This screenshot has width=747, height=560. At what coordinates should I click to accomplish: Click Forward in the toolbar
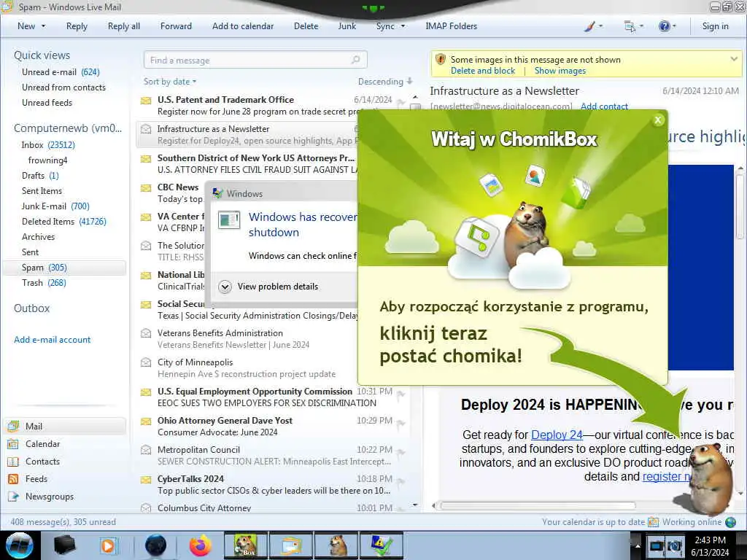pos(176,26)
